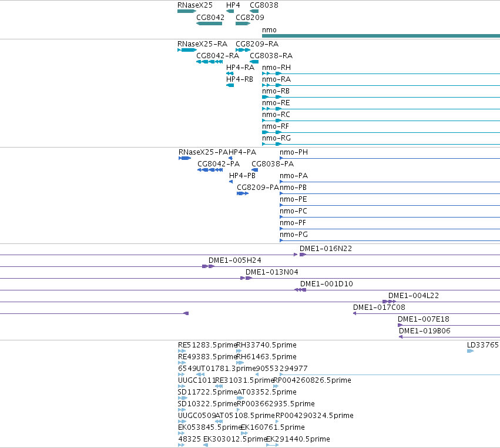Image resolution: width=500 pixels, height=448 pixels.
Task: Click the nmo-RA transcript label
Action: click(277, 79)
